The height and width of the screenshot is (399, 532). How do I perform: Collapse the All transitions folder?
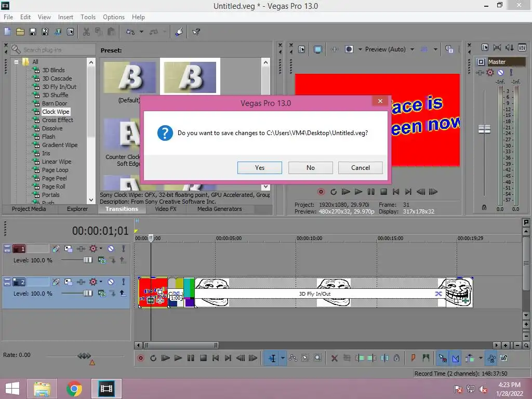point(16,62)
